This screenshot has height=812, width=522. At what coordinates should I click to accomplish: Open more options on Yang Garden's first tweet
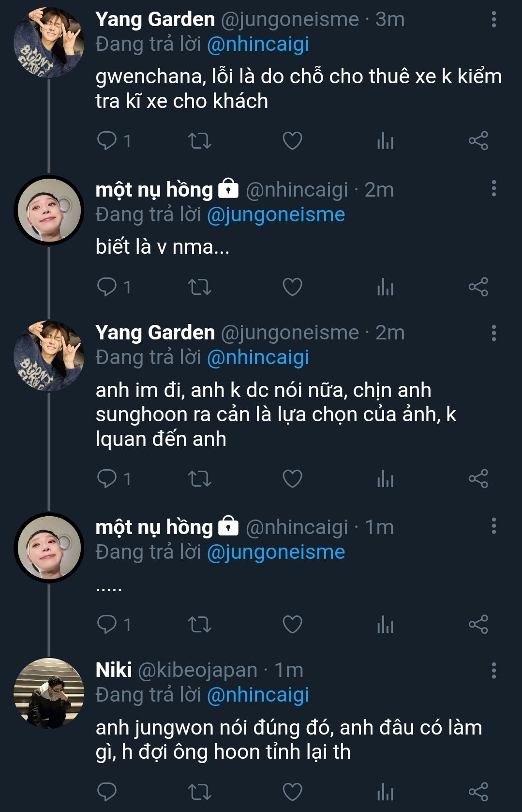click(x=493, y=19)
